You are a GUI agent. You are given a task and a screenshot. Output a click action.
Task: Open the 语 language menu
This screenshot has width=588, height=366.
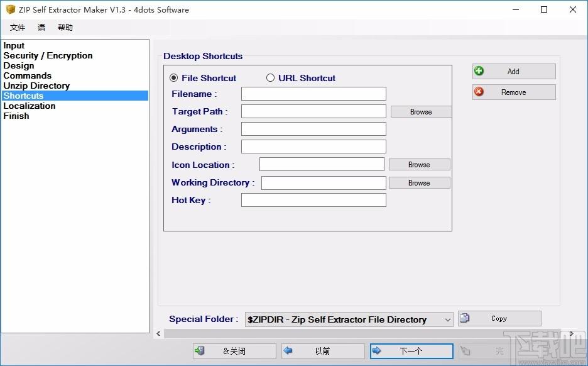point(41,28)
